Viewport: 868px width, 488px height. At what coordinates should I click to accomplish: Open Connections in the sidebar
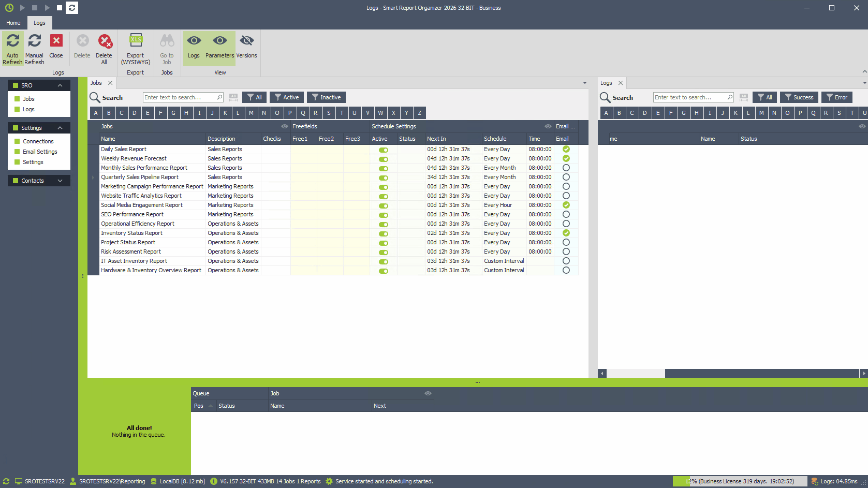pyautogui.click(x=38, y=141)
